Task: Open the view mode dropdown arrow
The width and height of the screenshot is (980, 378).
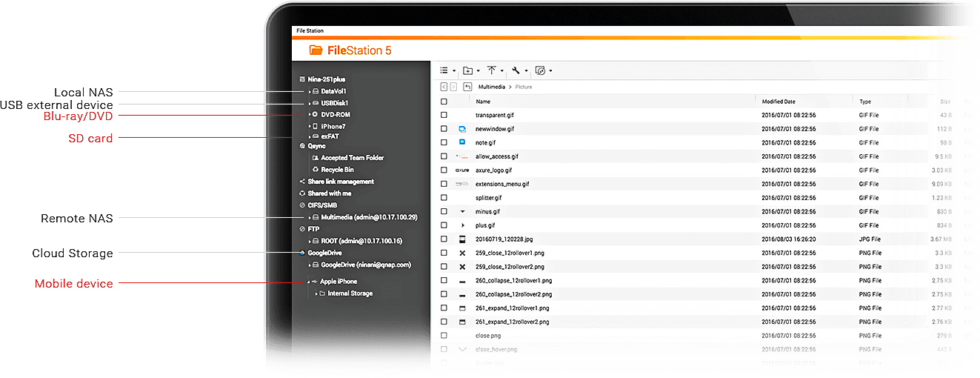Action: tap(454, 71)
